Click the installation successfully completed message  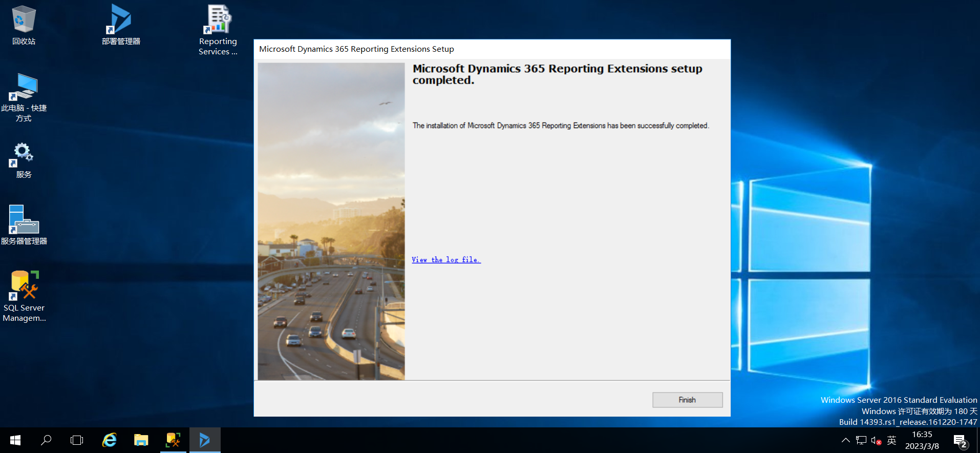561,126
